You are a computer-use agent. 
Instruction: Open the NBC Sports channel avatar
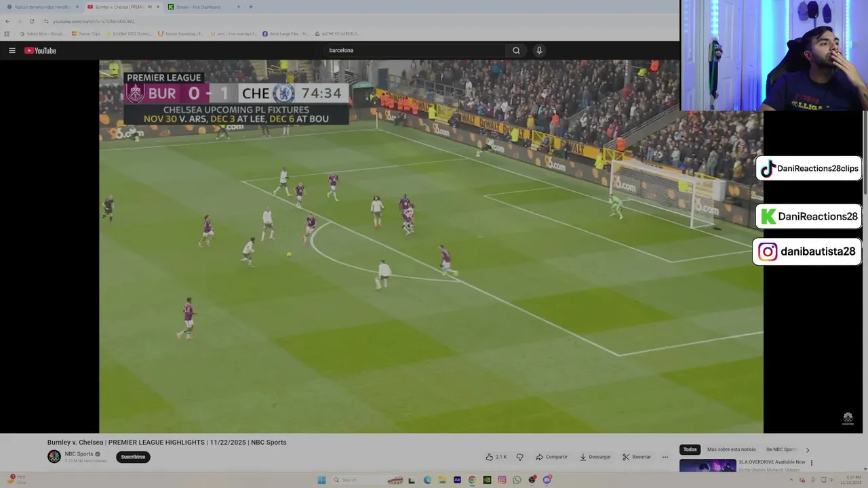point(54,457)
